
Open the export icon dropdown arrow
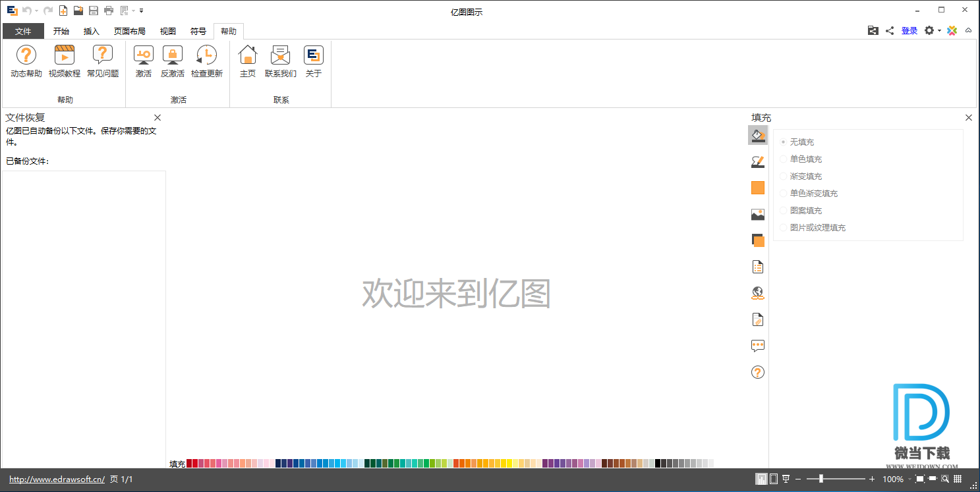point(133,11)
